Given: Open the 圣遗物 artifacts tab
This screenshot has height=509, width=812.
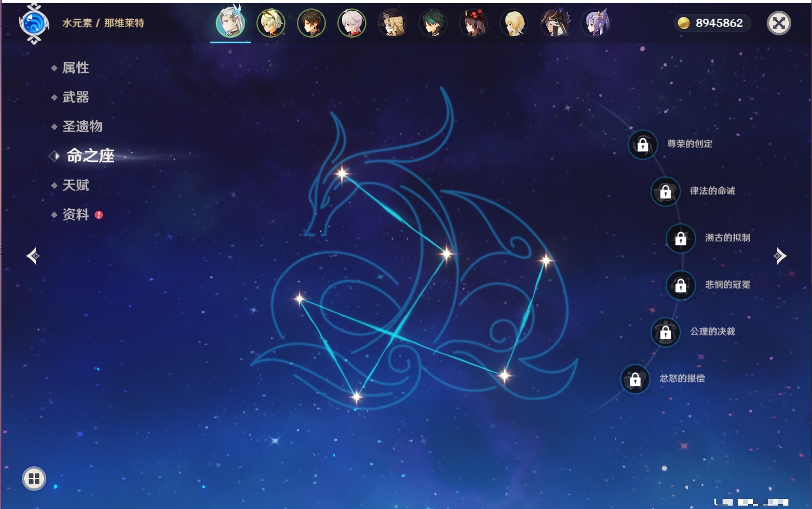Looking at the screenshot, I should click(x=82, y=127).
